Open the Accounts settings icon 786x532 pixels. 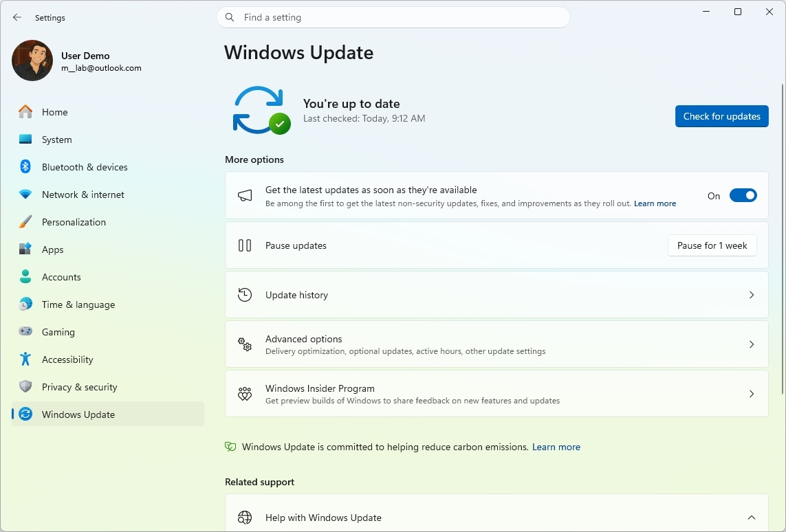tap(25, 277)
